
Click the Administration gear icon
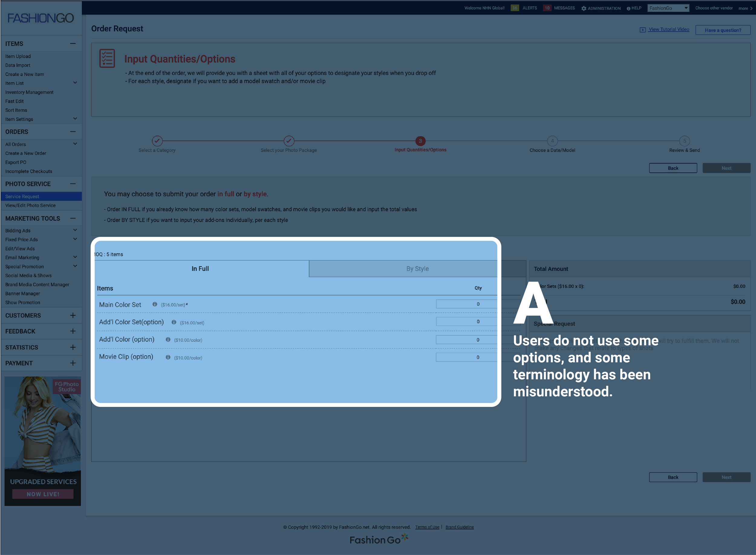point(584,8)
